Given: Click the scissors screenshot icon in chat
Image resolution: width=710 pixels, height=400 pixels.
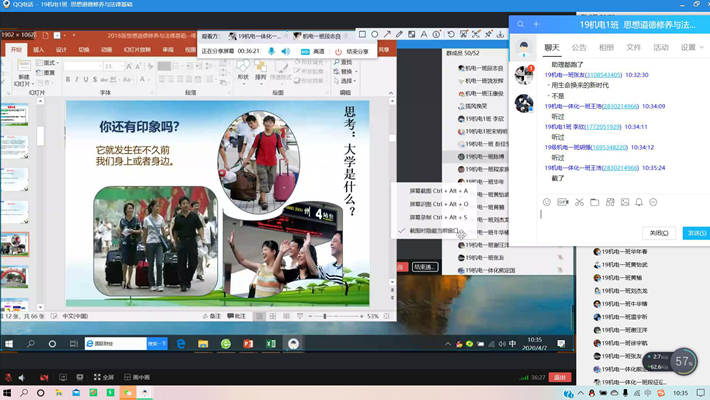Looking at the screenshot, I should [x=579, y=202].
